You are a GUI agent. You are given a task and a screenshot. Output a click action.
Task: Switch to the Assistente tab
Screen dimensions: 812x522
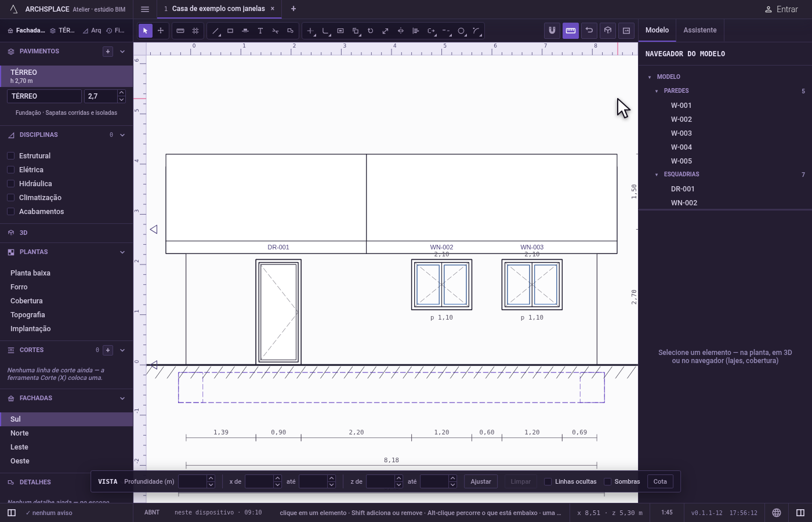(699, 30)
